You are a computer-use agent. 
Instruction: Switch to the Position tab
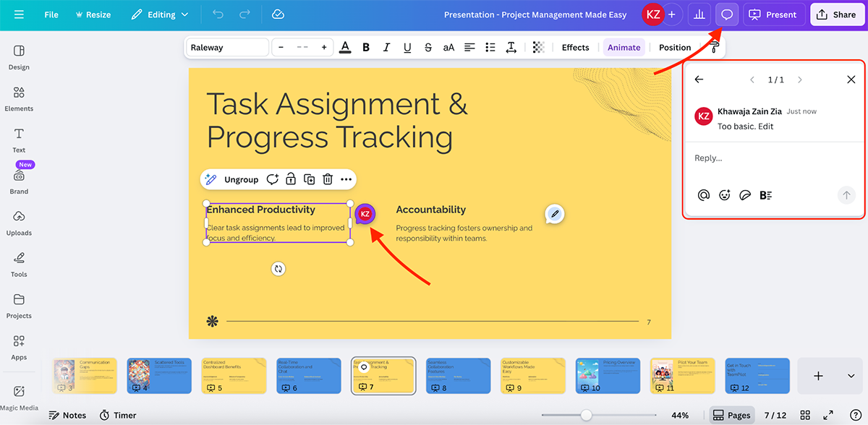pos(674,47)
